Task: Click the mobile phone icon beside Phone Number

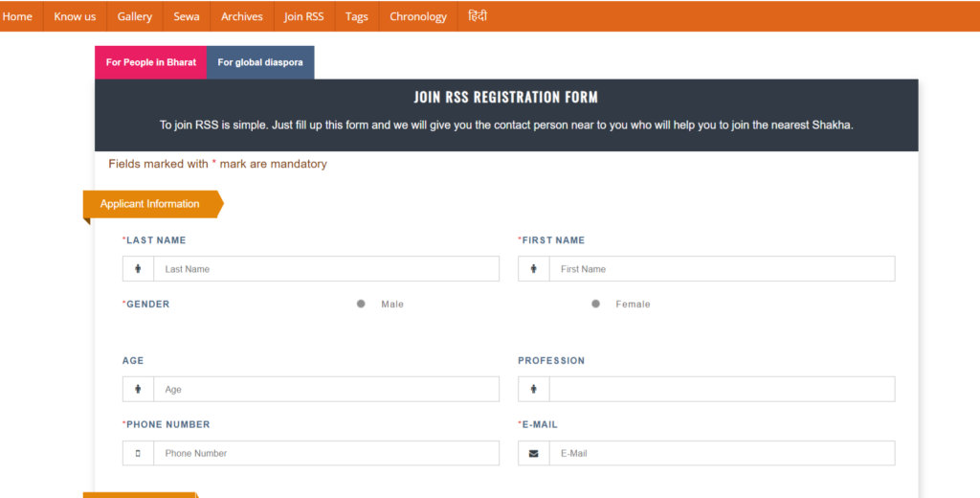Action: click(138, 453)
